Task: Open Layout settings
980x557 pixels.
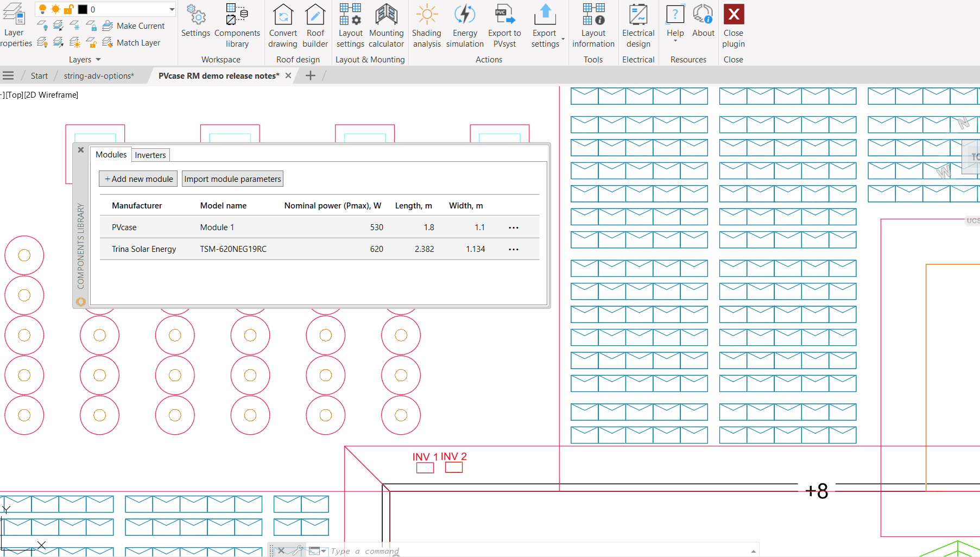Action: (350, 25)
